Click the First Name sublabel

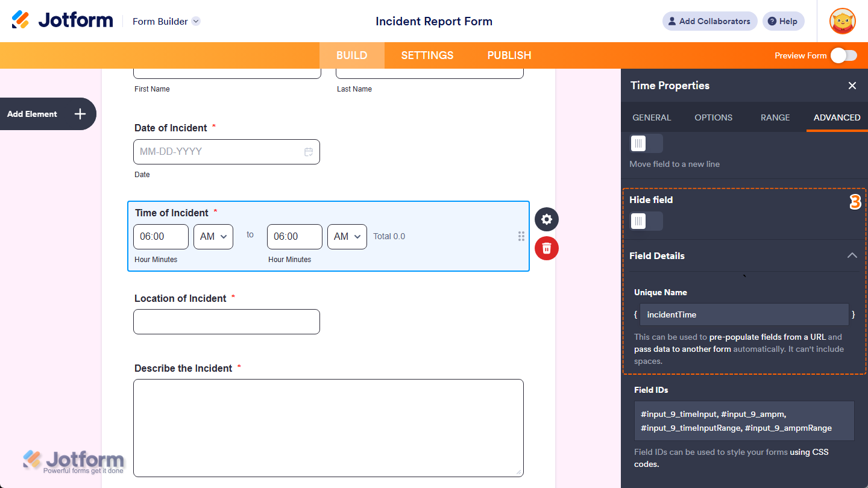152,89
